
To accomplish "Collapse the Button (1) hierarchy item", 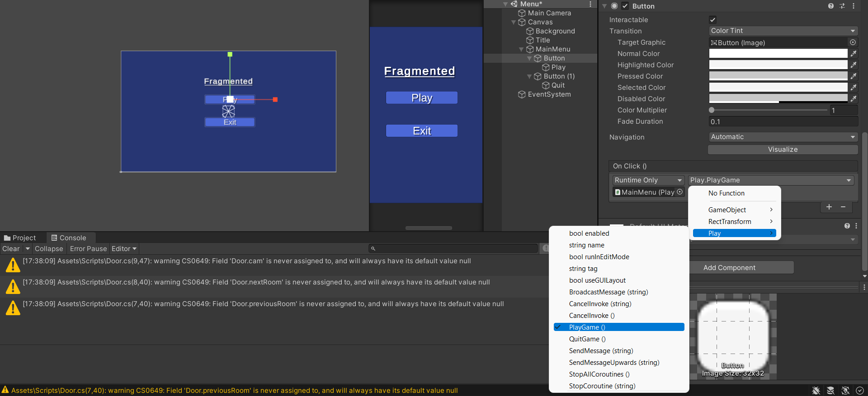I will click(x=529, y=76).
